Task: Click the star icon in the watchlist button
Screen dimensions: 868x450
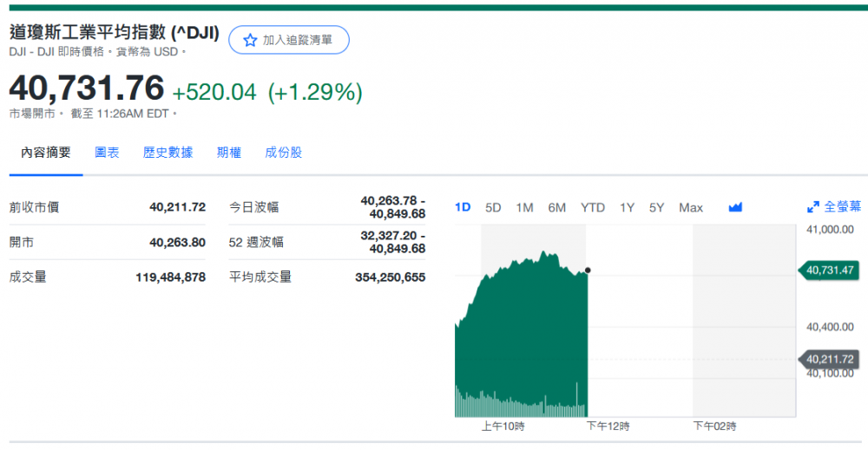Action: (250, 40)
